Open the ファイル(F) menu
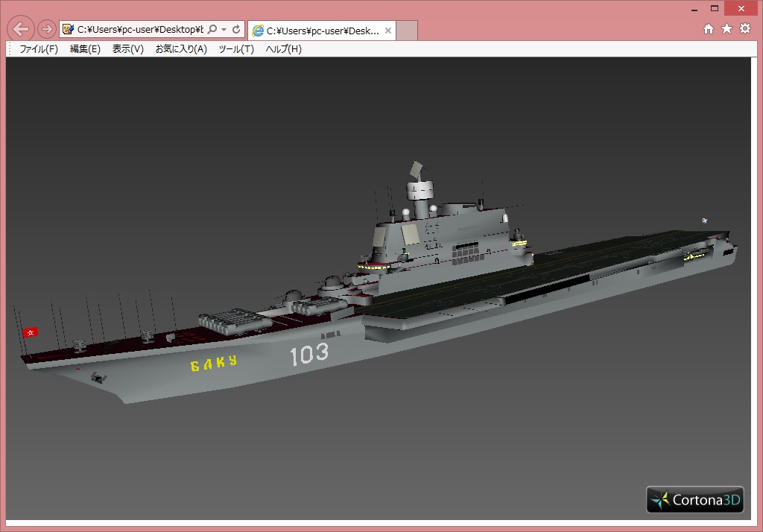The width and height of the screenshot is (763, 532). (x=38, y=49)
